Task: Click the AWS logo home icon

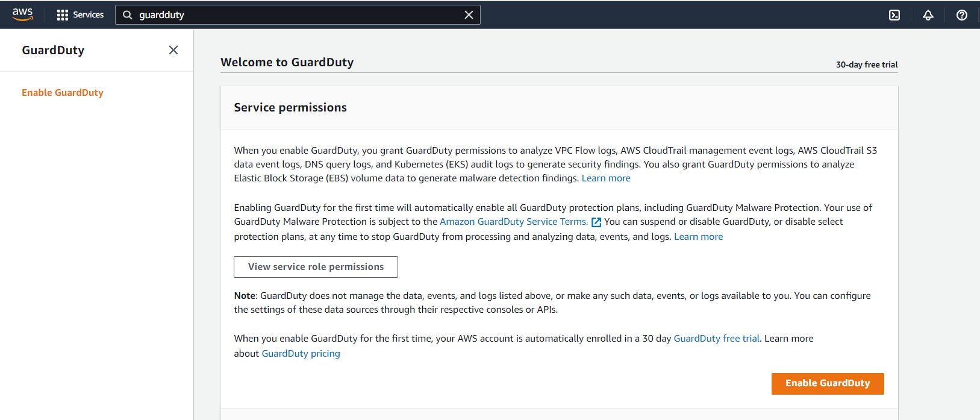Action: (x=22, y=14)
